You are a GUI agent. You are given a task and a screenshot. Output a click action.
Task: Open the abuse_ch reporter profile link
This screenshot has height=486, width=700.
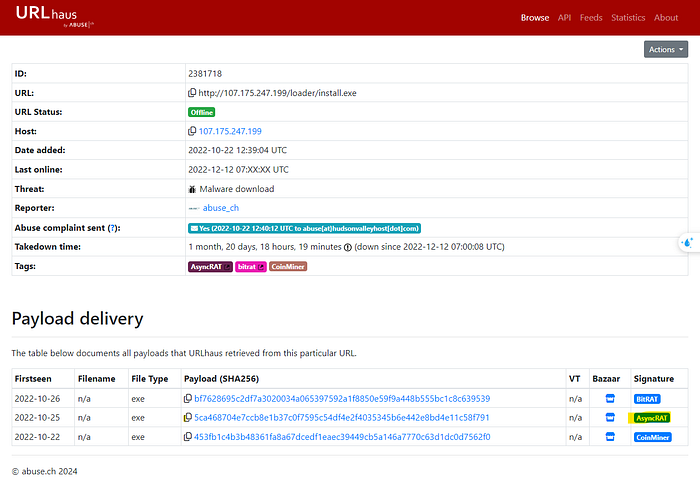point(221,208)
